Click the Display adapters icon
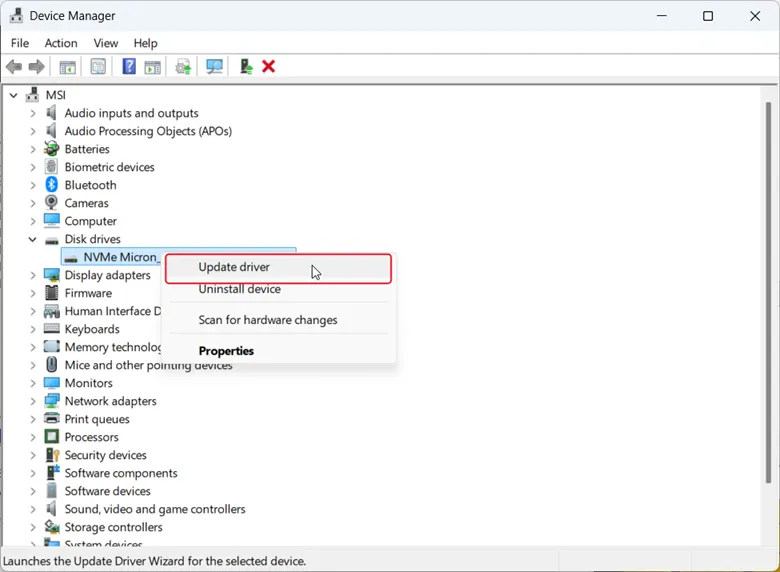The width and height of the screenshot is (780, 572). (x=51, y=275)
